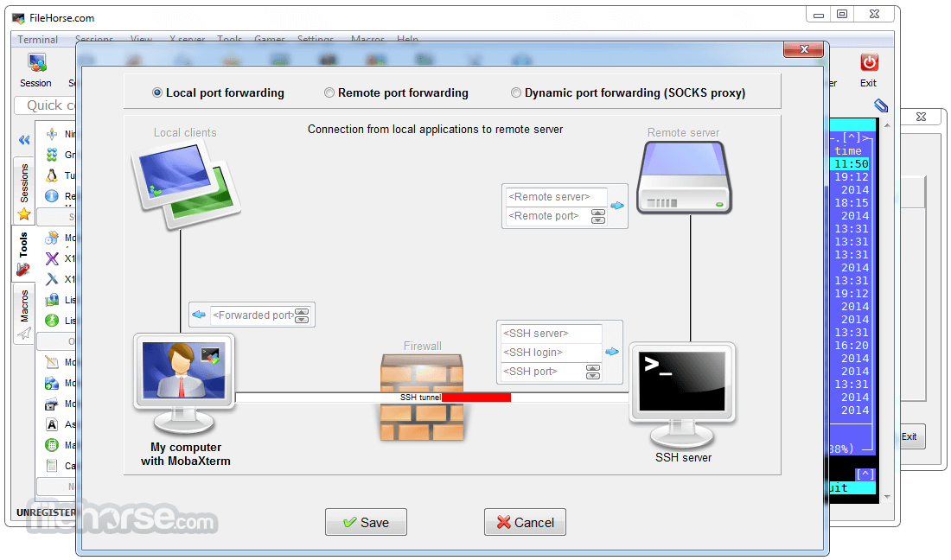Save the port forwarding tunnel
Viewport: 951px width, 560px height.
[366, 523]
